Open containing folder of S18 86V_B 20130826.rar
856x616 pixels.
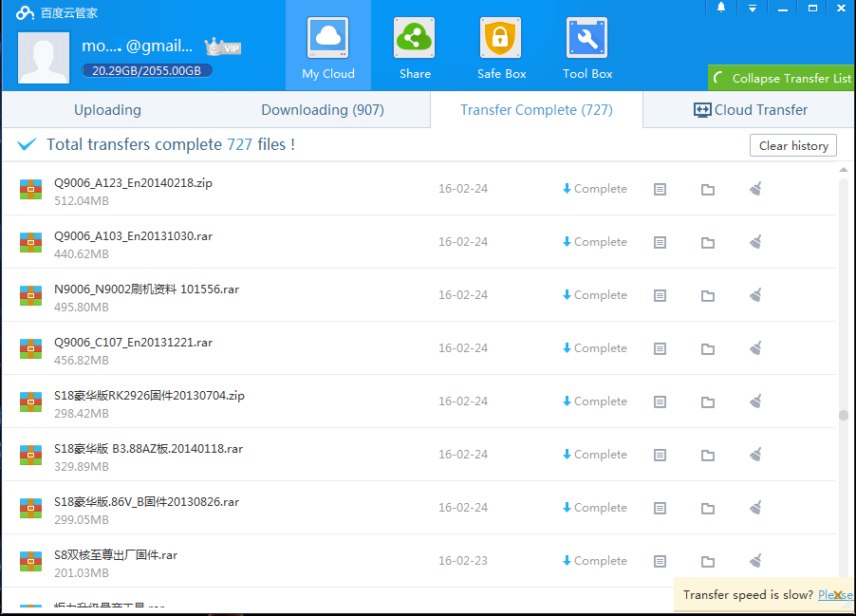pos(708,509)
